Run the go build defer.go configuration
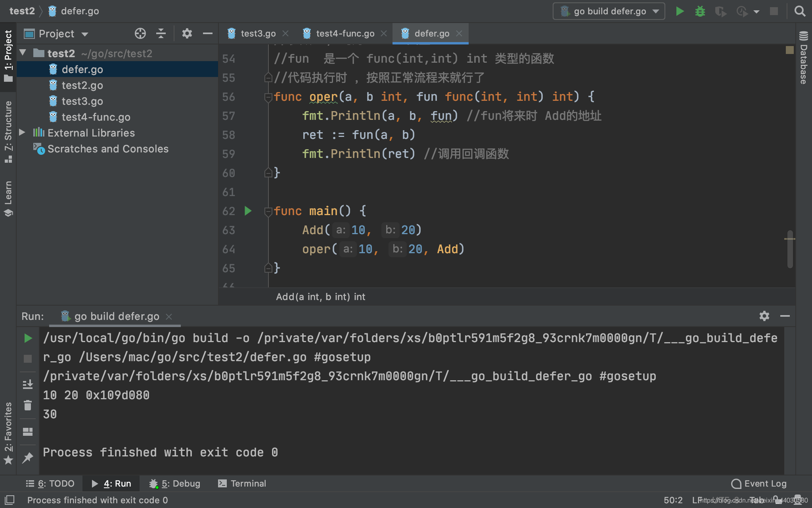The width and height of the screenshot is (812, 508). tap(680, 11)
